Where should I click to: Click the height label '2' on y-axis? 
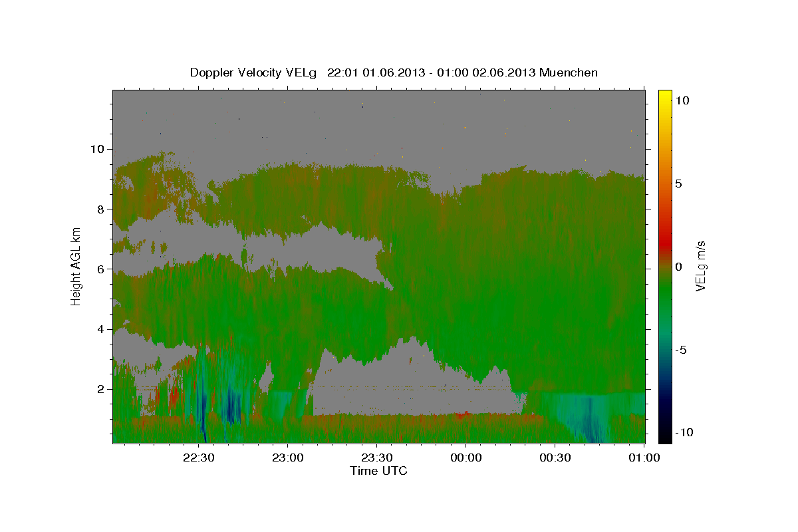coord(100,389)
